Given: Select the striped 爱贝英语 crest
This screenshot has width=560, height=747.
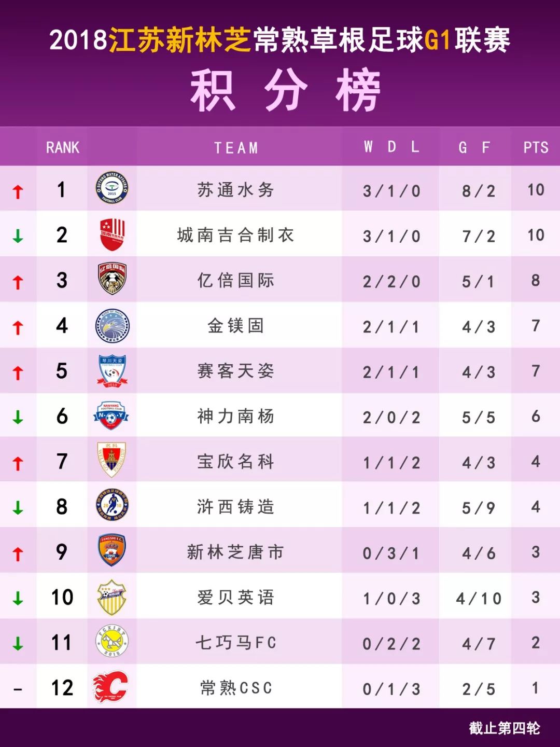Looking at the screenshot, I should 112,597.
